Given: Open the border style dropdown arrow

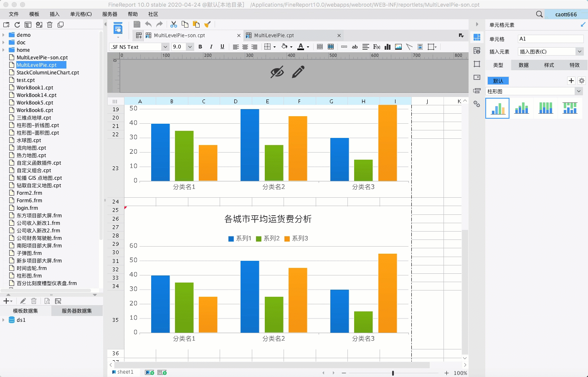Looking at the screenshot, I should [274, 47].
